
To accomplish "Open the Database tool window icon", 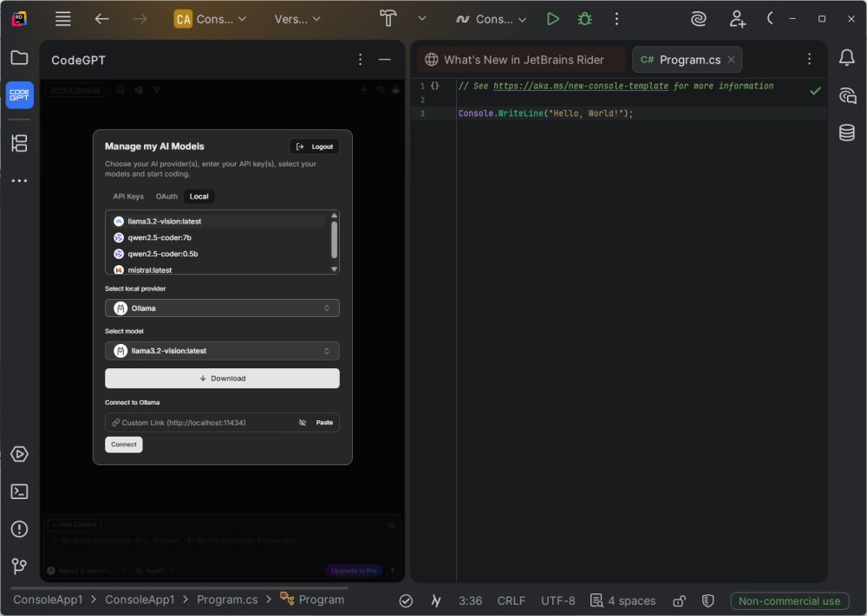I will tap(846, 133).
